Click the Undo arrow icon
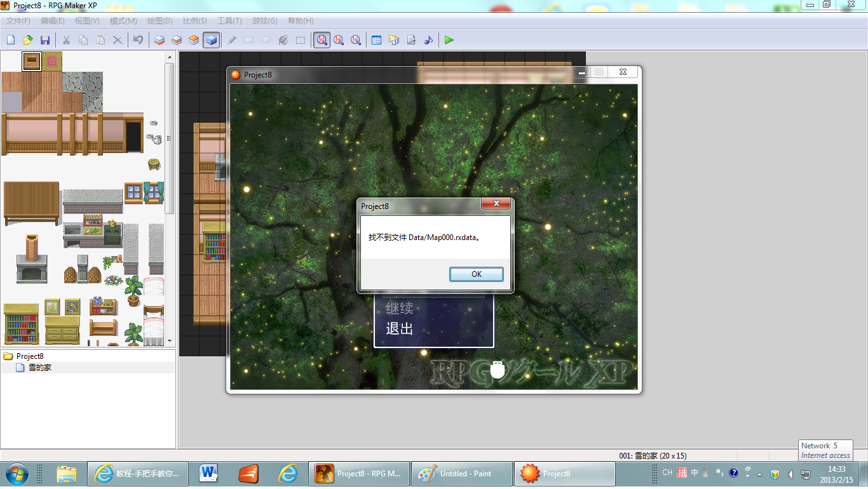The height and width of the screenshot is (489, 868). click(138, 40)
